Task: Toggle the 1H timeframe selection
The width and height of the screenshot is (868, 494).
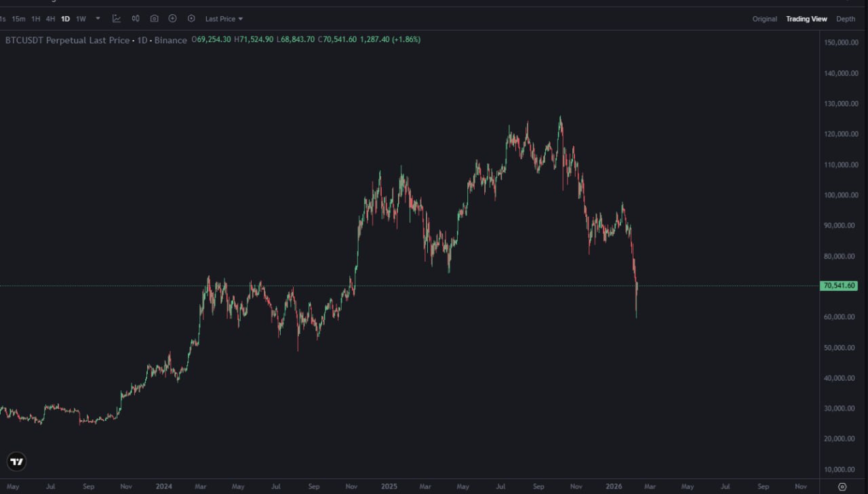Action: point(35,18)
